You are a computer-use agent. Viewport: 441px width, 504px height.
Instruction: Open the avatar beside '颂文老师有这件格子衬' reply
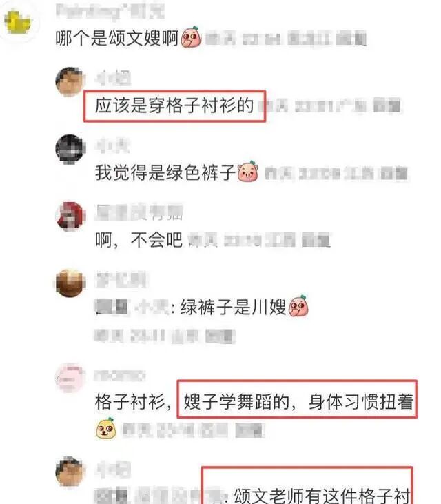70,472
